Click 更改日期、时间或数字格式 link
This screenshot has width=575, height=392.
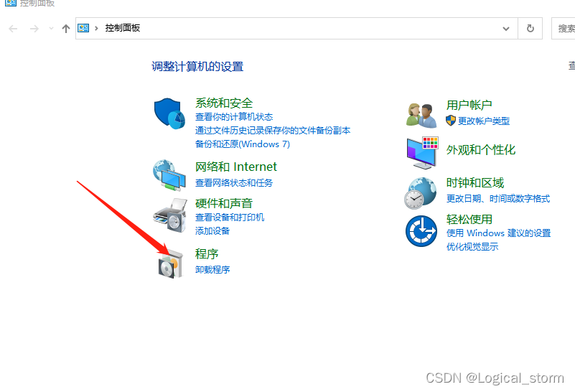click(x=498, y=199)
